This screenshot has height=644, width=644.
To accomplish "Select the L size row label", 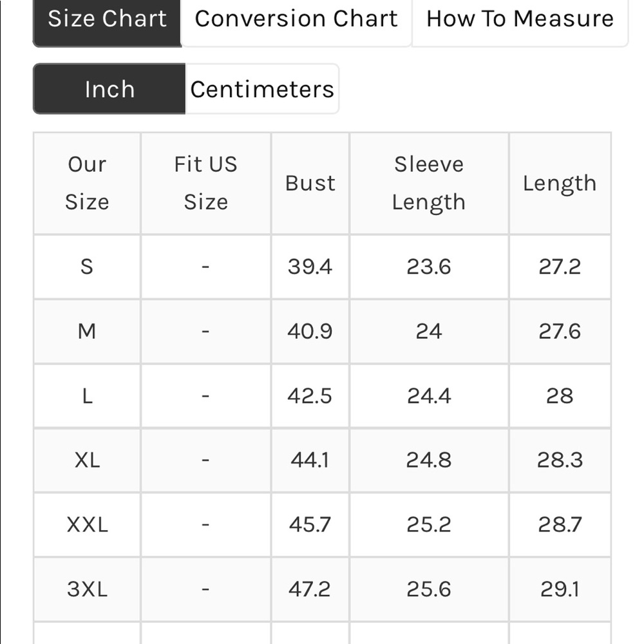I will [87, 396].
